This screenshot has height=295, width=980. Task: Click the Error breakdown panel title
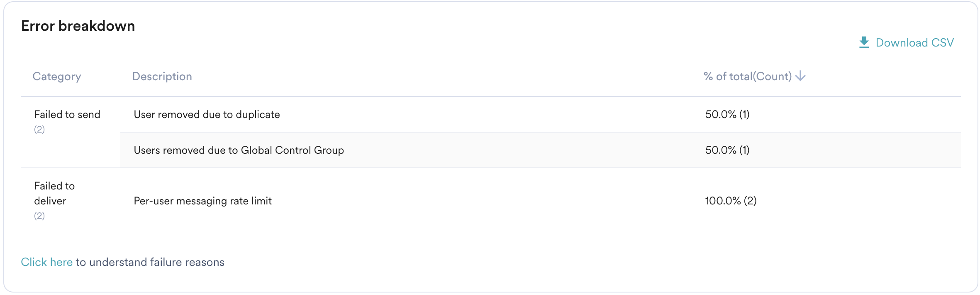78,25
